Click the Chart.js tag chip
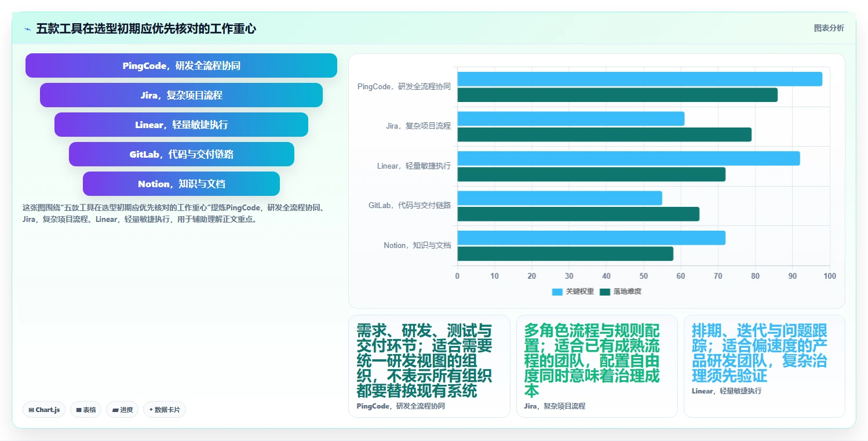 45,410
